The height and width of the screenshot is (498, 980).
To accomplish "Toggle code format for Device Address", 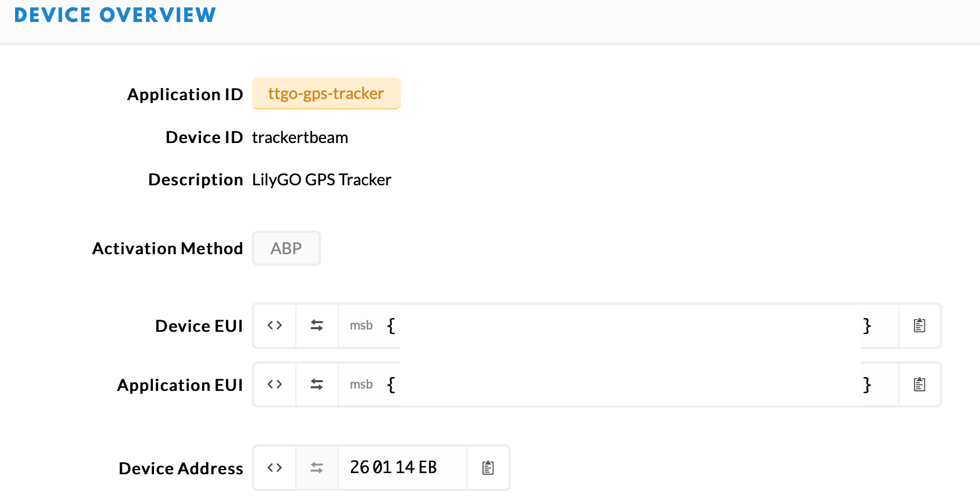I will coord(275,467).
